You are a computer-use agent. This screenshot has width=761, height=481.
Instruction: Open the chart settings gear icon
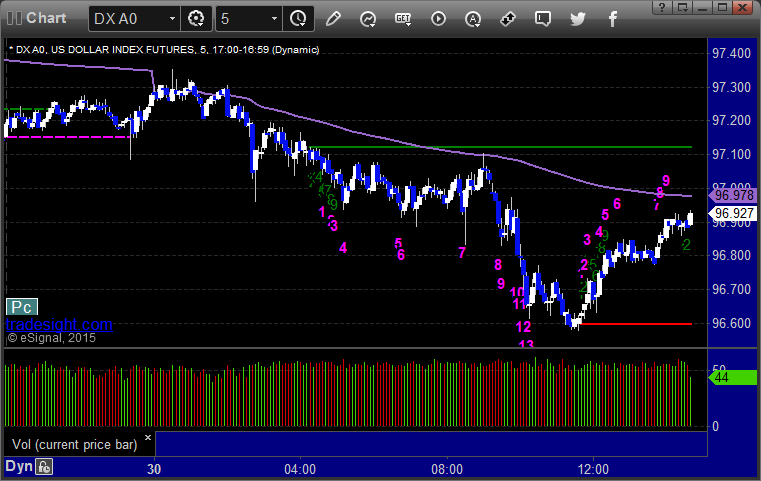[196, 19]
